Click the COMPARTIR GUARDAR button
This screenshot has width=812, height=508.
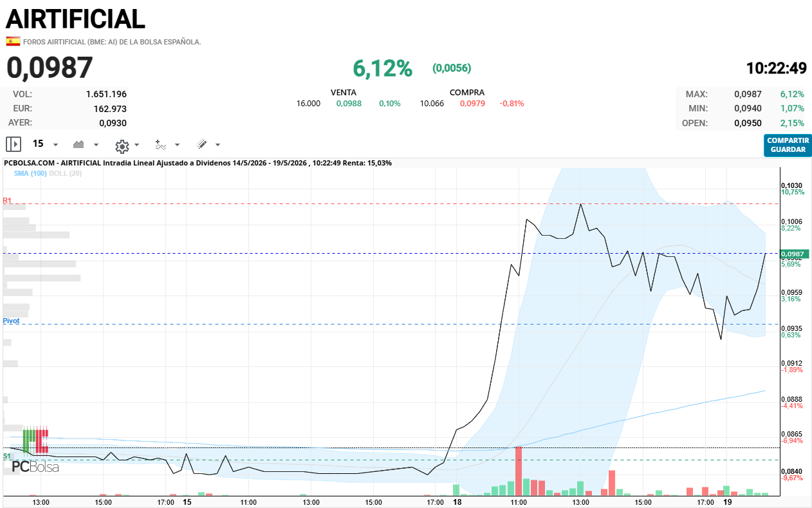coord(788,145)
